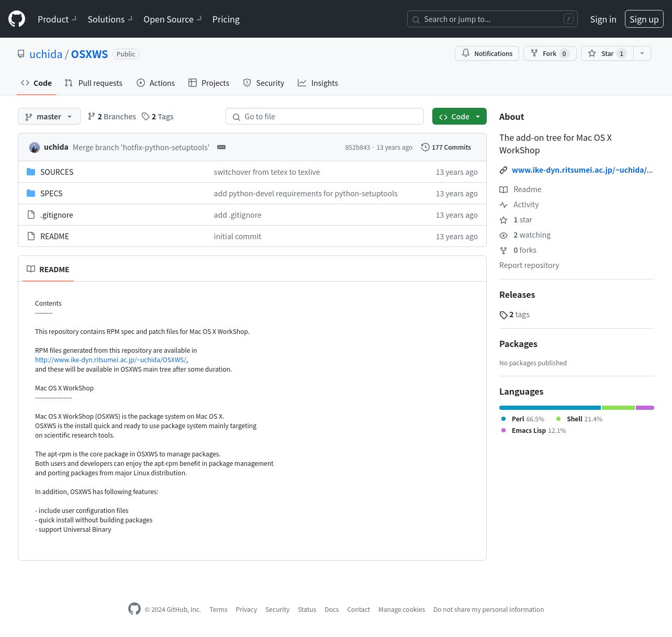Click the tag icon next to 2 Tags
This screenshot has height=637, width=672.
pos(145,116)
